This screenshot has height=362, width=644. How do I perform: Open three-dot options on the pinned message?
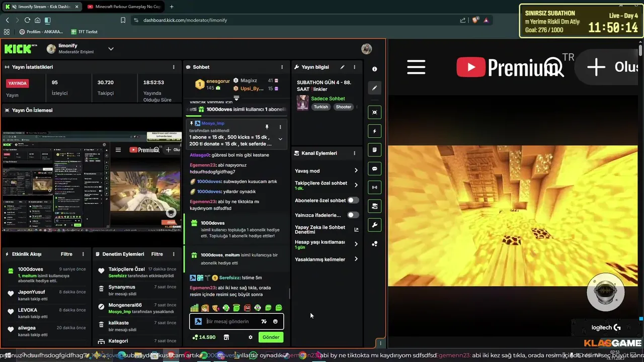click(280, 127)
